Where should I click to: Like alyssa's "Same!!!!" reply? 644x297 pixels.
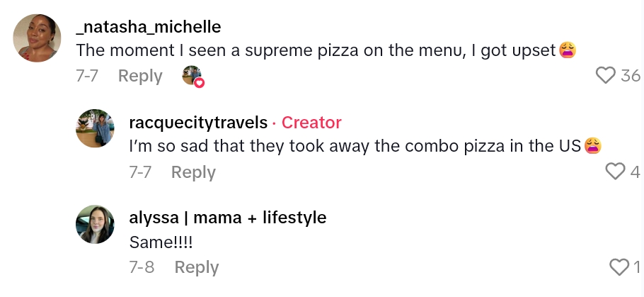(619, 267)
